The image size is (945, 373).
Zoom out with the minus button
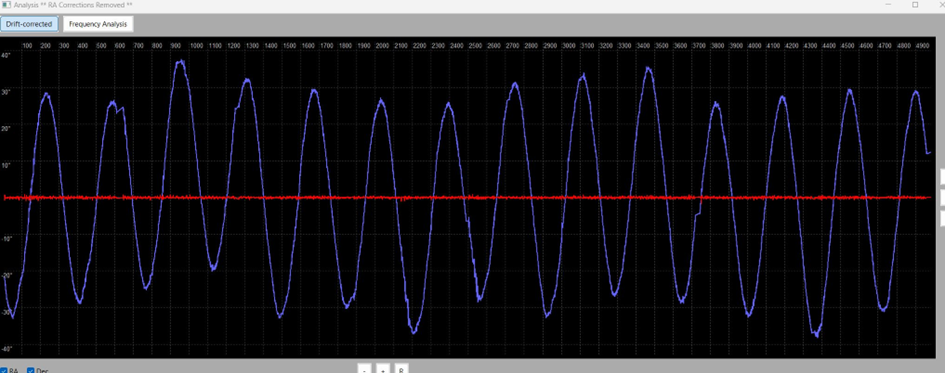pyautogui.click(x=364, y=369)
